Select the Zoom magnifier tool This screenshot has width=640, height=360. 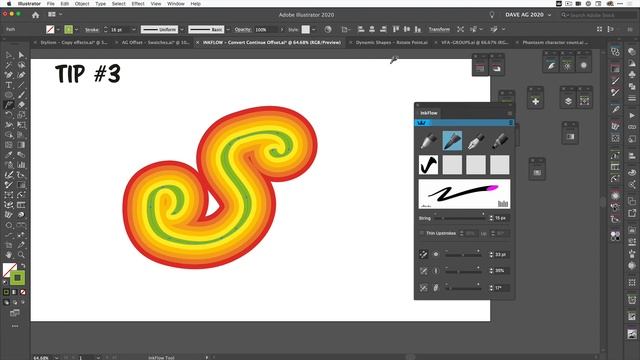[x=21, y=255]
